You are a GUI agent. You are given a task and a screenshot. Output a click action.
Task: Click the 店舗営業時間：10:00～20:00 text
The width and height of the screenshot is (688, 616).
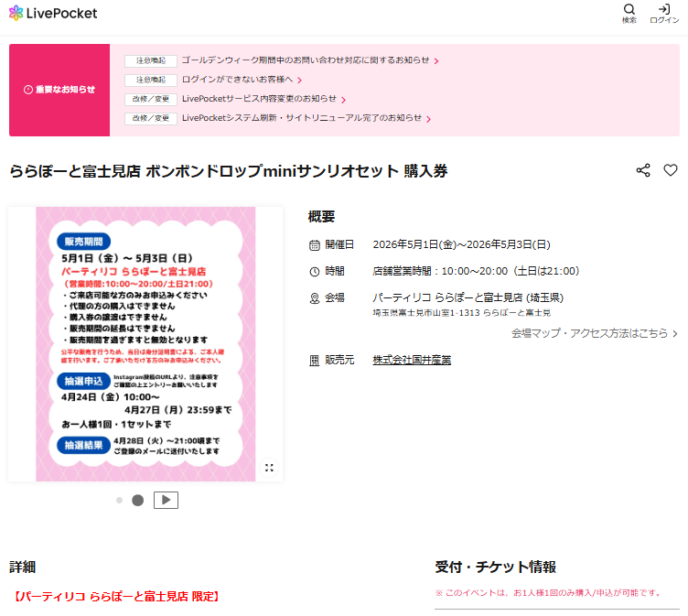(476, 271)
